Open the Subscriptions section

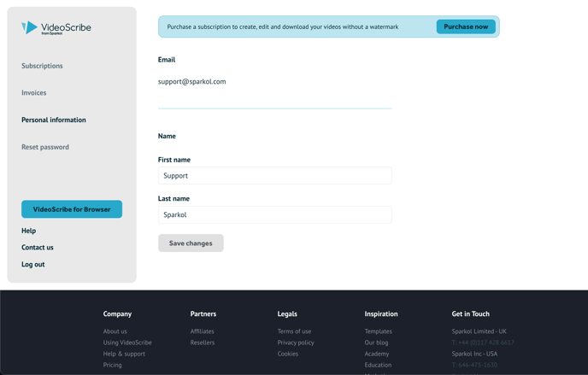point(42,66)
